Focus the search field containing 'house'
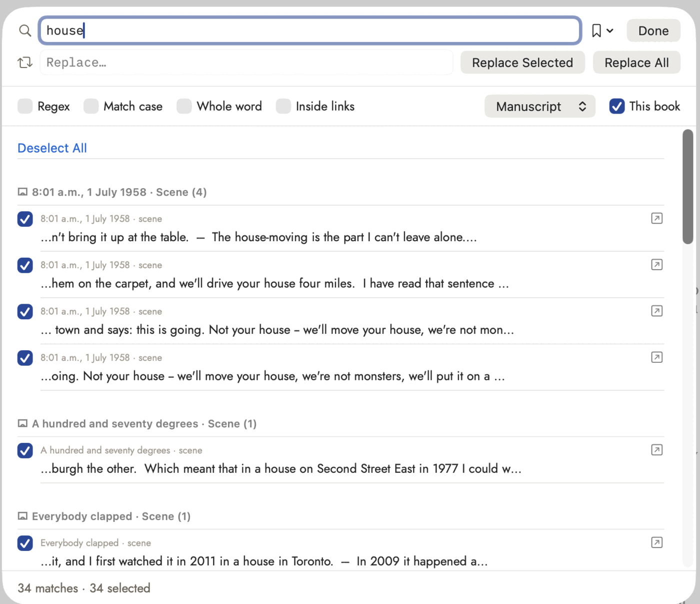The width and height of the screenshot is (700, 604). (x=310, y=31)
